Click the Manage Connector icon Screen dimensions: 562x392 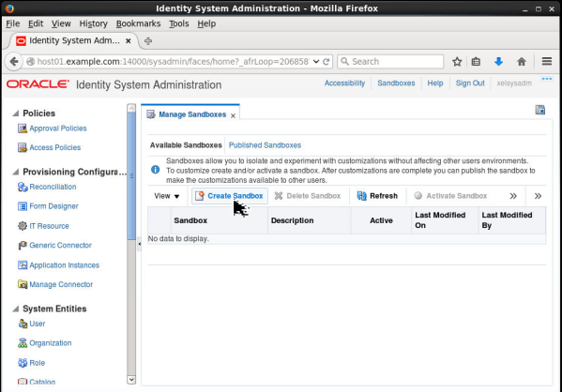23,284
